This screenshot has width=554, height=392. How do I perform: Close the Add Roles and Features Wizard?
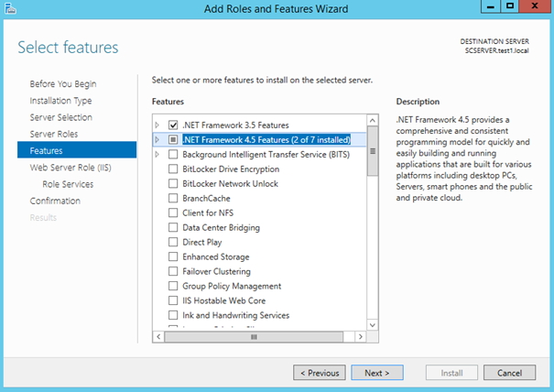coord(535,6)
